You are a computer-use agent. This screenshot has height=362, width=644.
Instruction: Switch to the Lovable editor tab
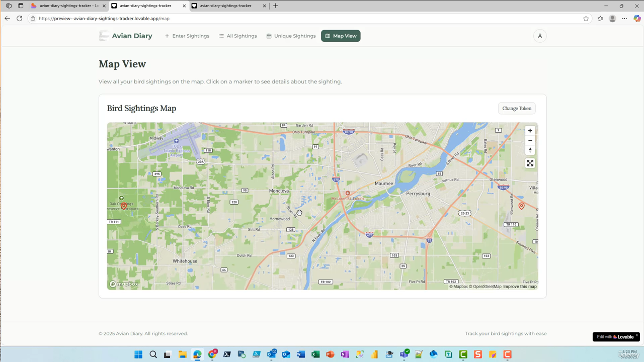point(68,6)
